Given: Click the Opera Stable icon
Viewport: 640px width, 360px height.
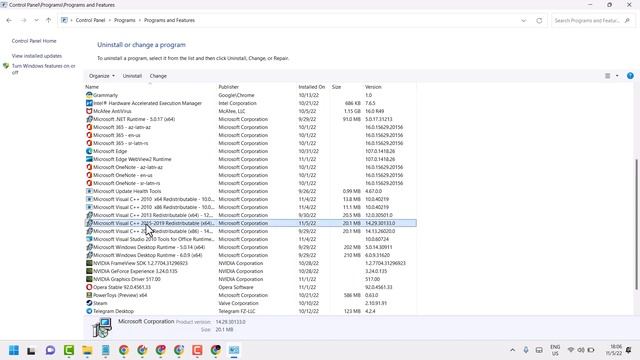Looking at the screenshot, I should tap(89, 287).
